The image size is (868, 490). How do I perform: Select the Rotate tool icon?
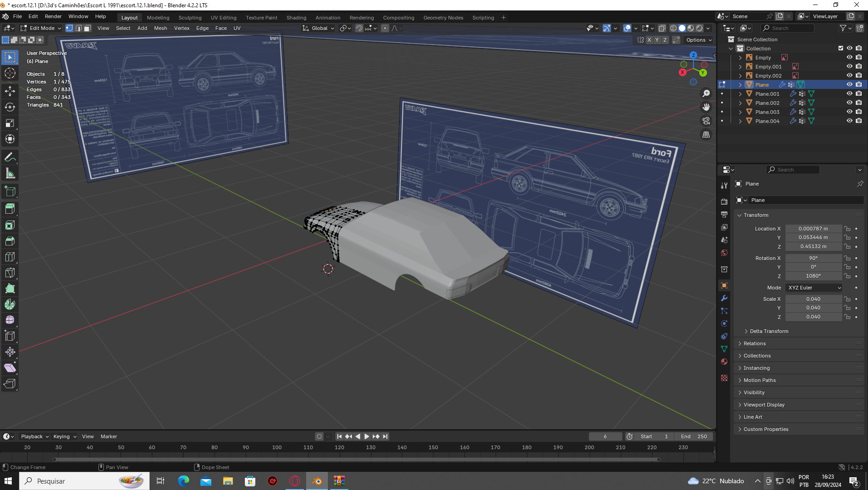[10, 107]
